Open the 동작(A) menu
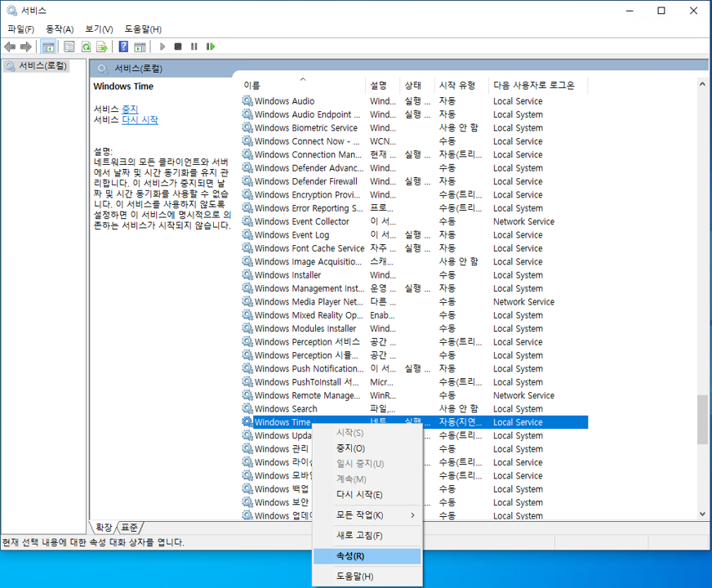Image resolution: width=712 pixels, height=588 pixels. tap(60, 29)
